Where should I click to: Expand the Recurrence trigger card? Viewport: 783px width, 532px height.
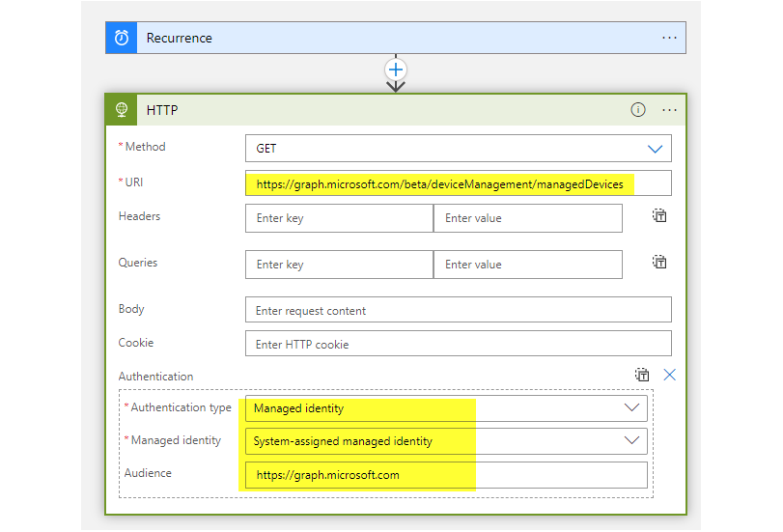pos(396,38)
